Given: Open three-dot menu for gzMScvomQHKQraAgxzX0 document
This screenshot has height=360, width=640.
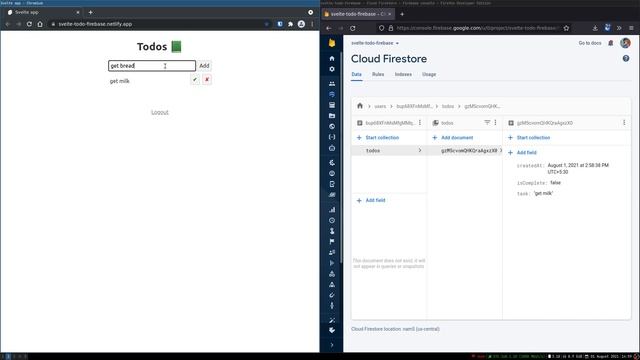Looking at the screenshot, I should pyautogui.click(x=624, y=122).
